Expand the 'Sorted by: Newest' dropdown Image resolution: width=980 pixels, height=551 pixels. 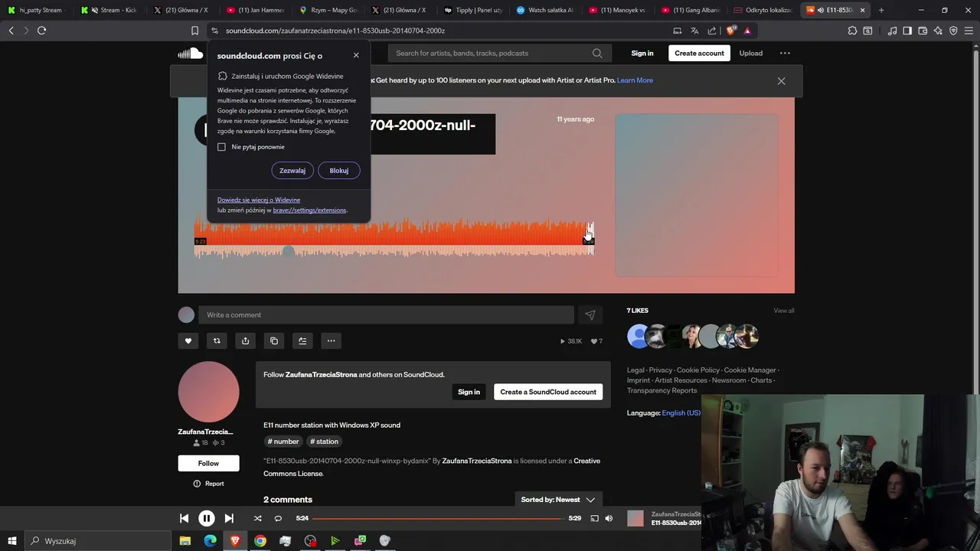coord(558,500)
